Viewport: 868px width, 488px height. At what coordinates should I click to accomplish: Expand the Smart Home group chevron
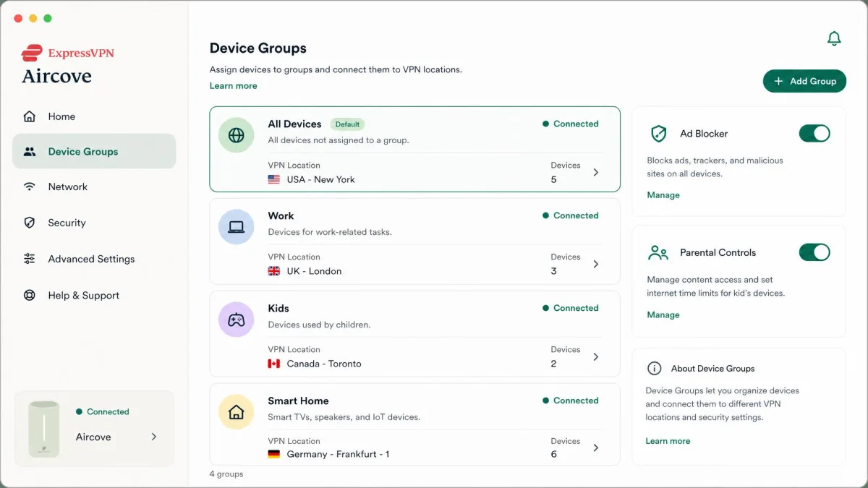[596, 448]
